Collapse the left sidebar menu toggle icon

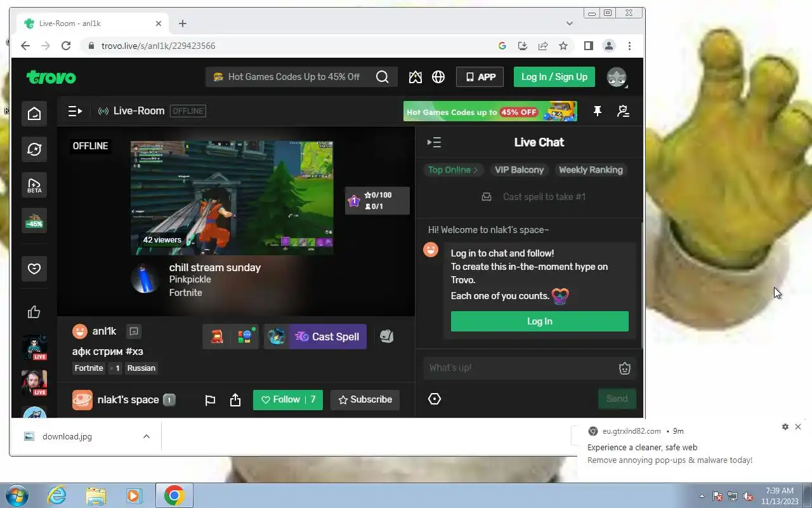(x=75, y=111)
